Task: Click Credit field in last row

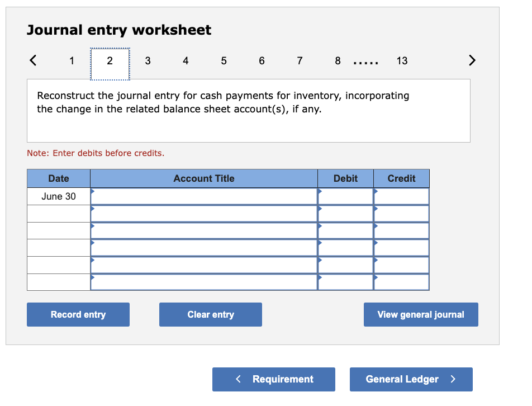Action: point(401,282)
